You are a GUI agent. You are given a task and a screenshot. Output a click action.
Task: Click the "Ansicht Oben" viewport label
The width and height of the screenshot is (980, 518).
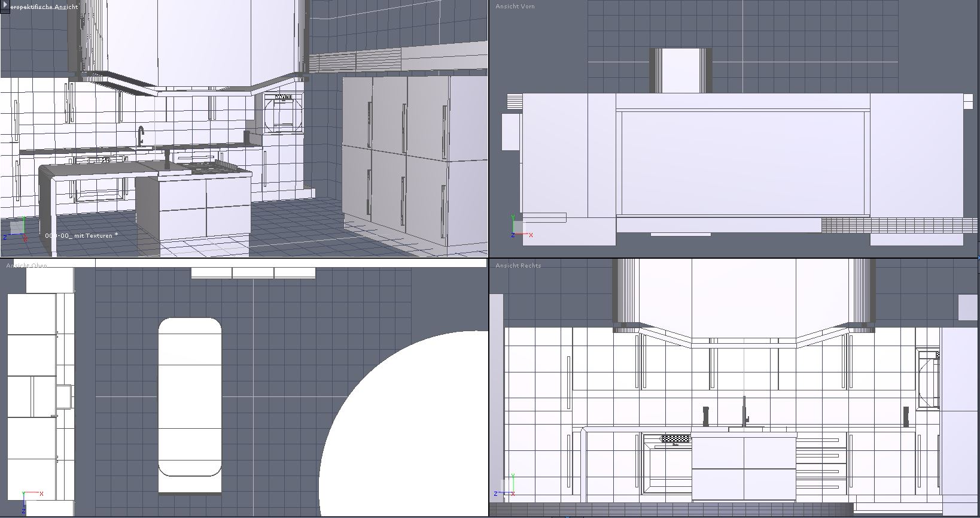point(27,265)
